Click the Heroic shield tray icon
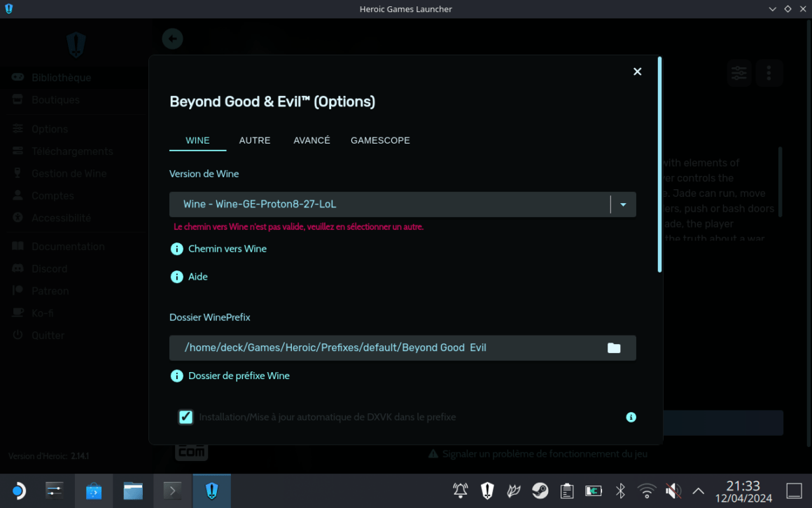812x508 pixels. [x=487, y=490]
